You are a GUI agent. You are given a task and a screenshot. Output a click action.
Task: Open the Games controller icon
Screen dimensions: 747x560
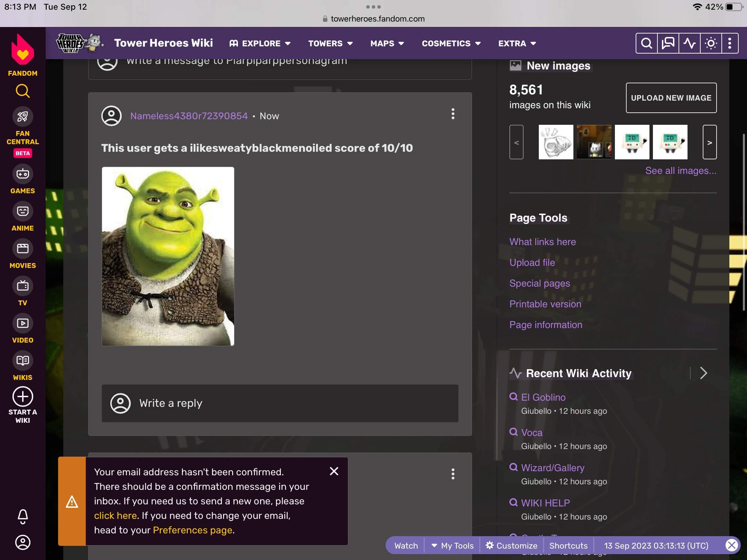tap(22, 174)
